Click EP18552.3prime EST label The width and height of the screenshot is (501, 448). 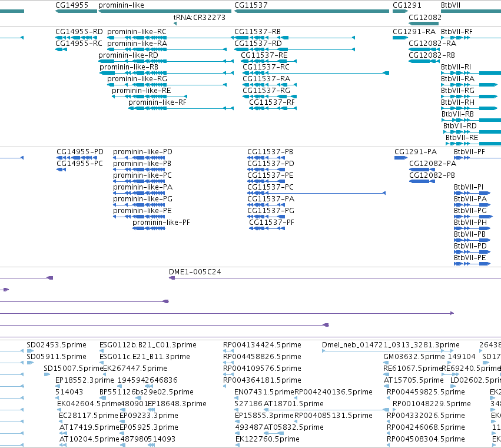coord(85,380)
